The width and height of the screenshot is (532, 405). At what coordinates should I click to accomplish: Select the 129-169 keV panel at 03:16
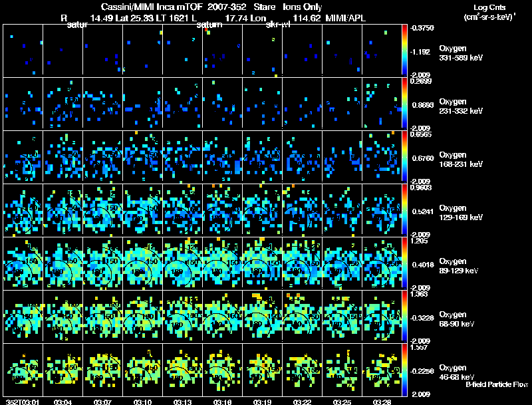coord(222,210)
